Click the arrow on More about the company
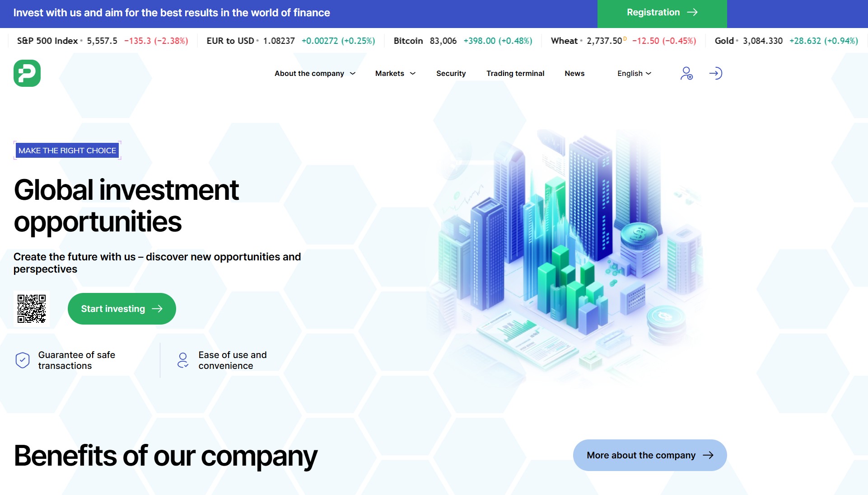868x495 pixels. (x=708, y=455)
